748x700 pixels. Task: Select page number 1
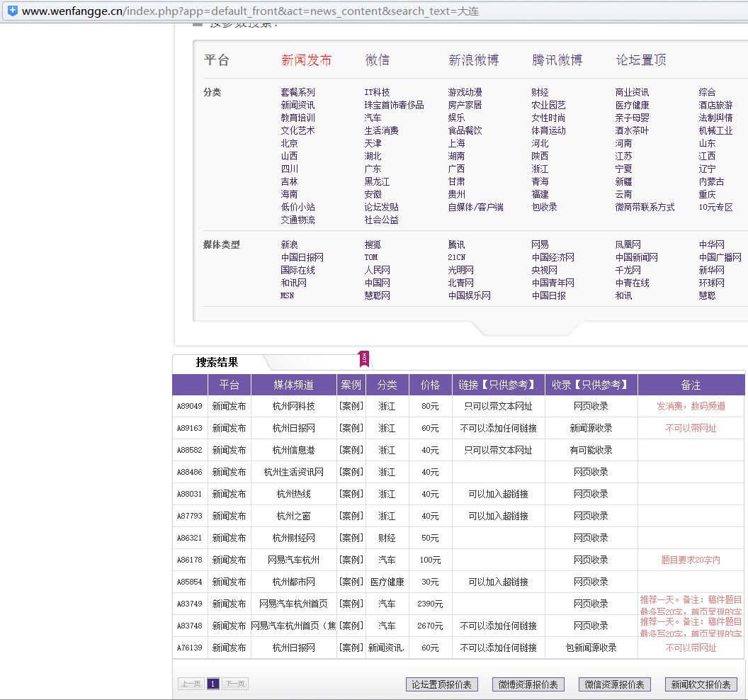pyautogui.click(x=213, y=684)
